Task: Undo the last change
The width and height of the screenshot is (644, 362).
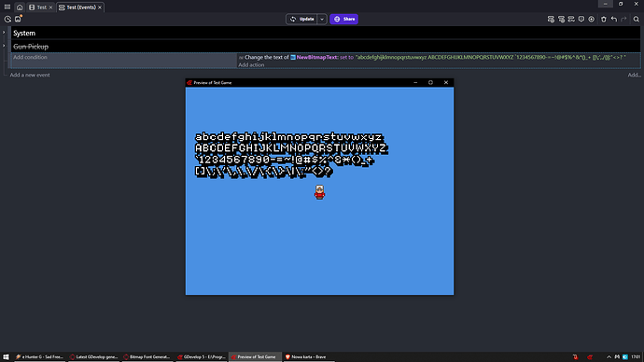Action: click(613, 19)
